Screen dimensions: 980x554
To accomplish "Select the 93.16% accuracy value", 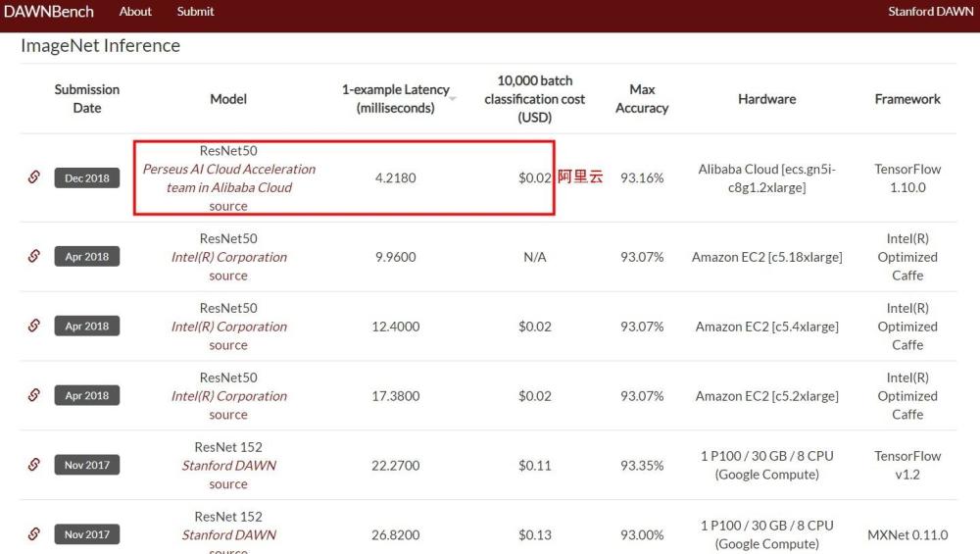I will [642, 178].
